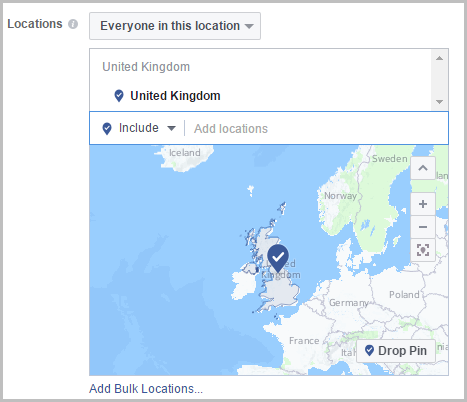The width and height of the screenshot is (467, 402).
Task: Zoom in on the map with plus
Action: (x=423, y=204)
